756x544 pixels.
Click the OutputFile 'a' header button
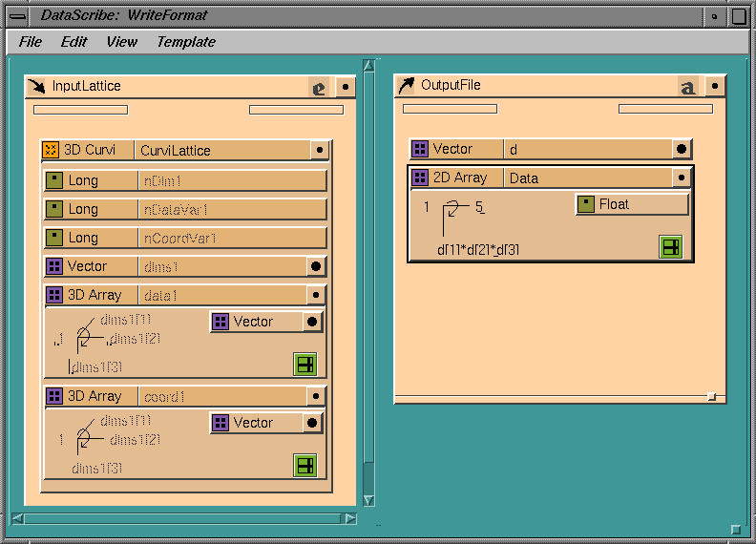687,86
